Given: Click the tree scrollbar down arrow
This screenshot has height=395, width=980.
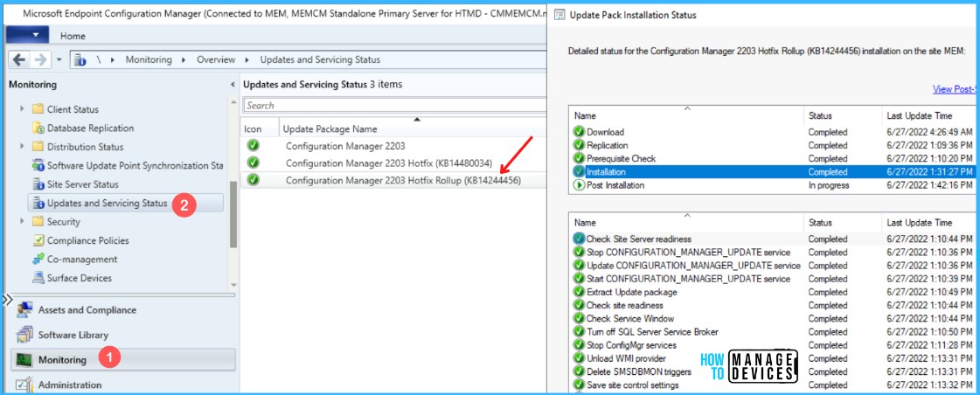Looking at the screenshot, I should [233, 284].
